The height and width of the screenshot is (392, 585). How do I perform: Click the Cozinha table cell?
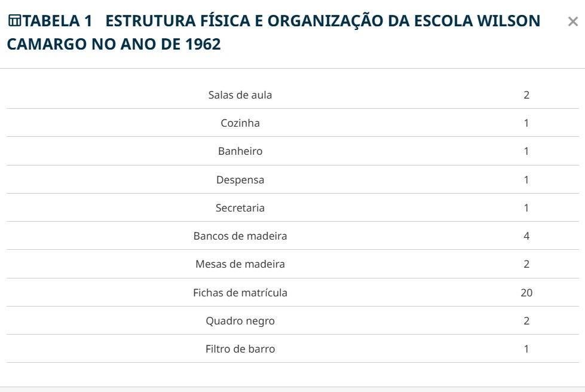240,122
